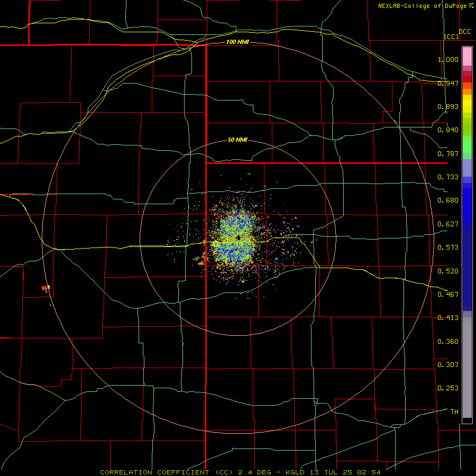Click the 50 NMI range ring label
The width and height of the screenshot is (476, 476).
[237, 140]
